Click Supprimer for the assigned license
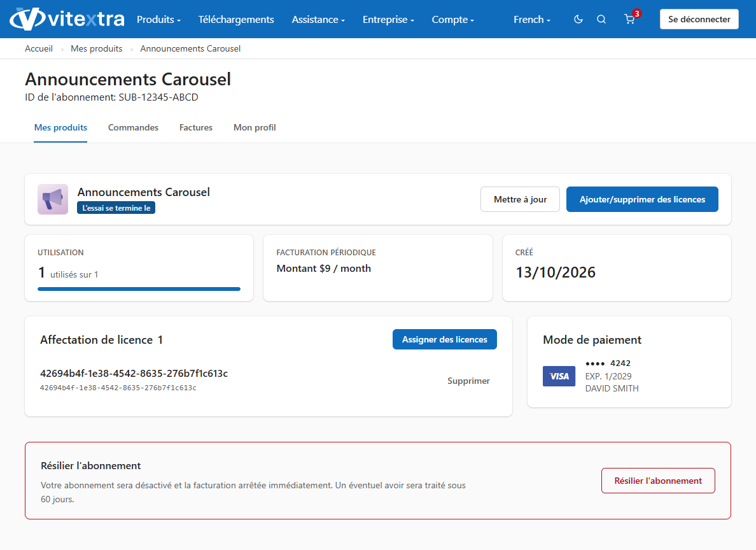 [x=468, y=381]
